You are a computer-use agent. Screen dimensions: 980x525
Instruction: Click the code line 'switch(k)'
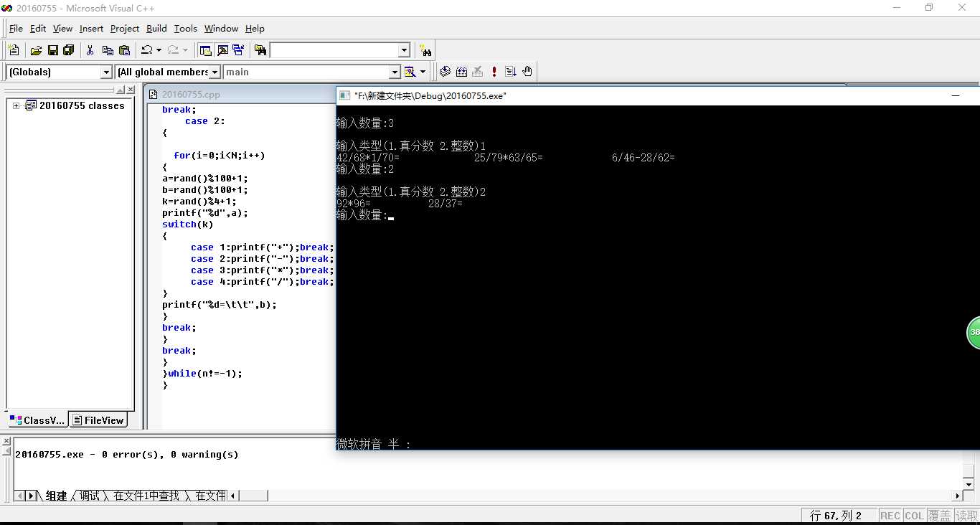click(188, 224)
